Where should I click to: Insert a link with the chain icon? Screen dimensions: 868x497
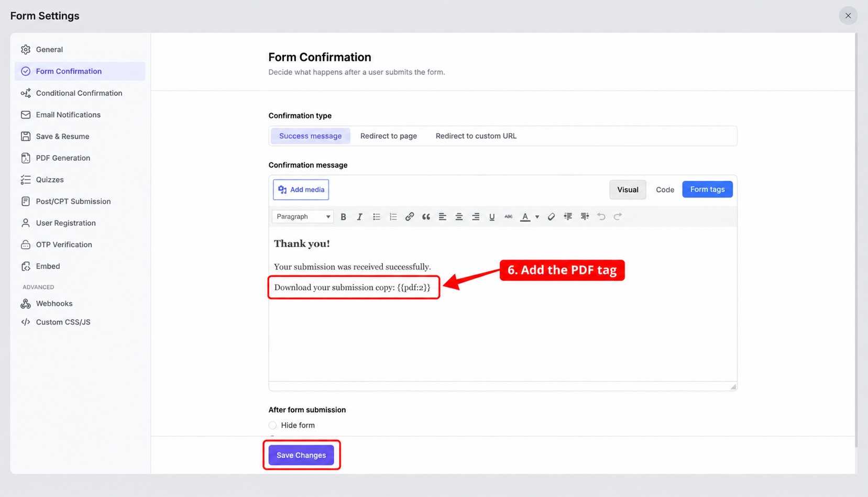coord(410,217)
